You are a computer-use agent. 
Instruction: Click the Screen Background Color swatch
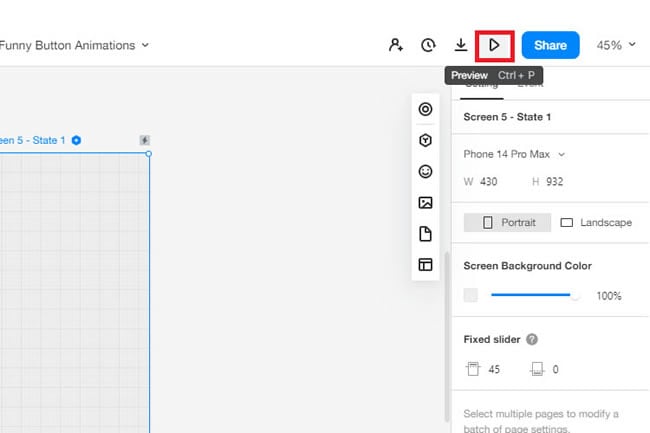click(471, 296)
